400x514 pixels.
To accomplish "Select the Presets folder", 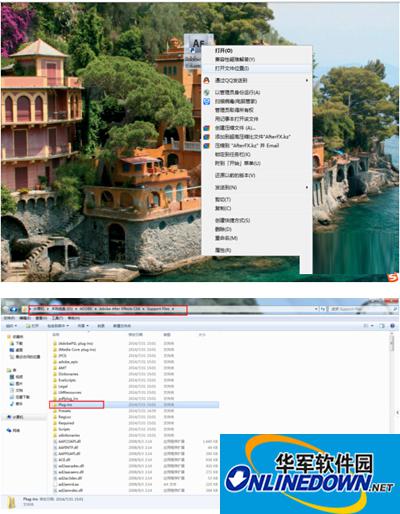I will pyautogui.click(x=62, y=411).
